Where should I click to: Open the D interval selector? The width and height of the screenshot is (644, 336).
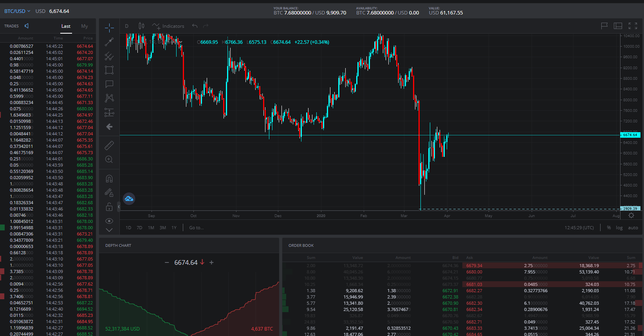[x=127, y=26]
